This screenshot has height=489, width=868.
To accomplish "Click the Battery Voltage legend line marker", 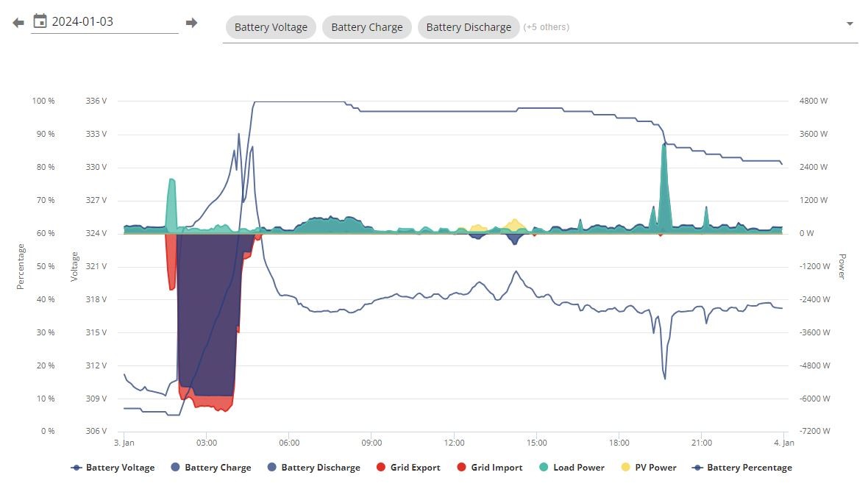I will (77, 468).
